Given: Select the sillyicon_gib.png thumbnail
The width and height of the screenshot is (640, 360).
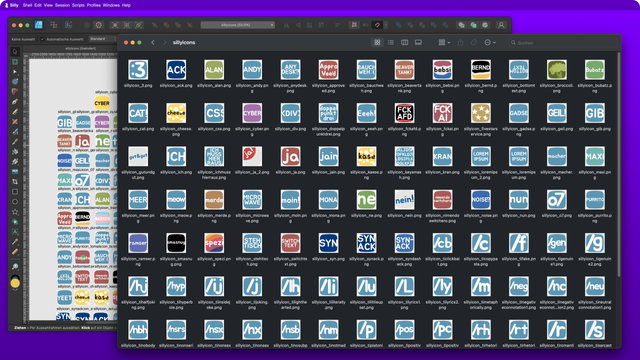Looking at the screenshot, I should pos(595,113).
